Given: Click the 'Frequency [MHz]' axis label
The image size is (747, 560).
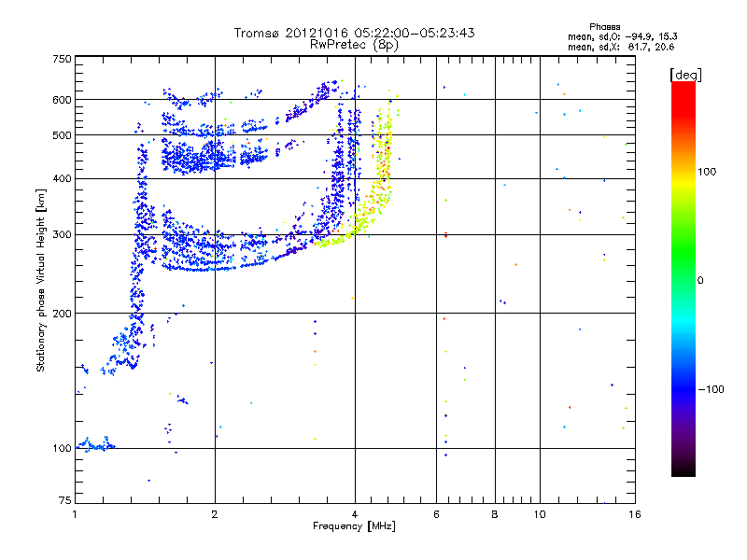Looking at the screenshot, I should tap(354, 526).
